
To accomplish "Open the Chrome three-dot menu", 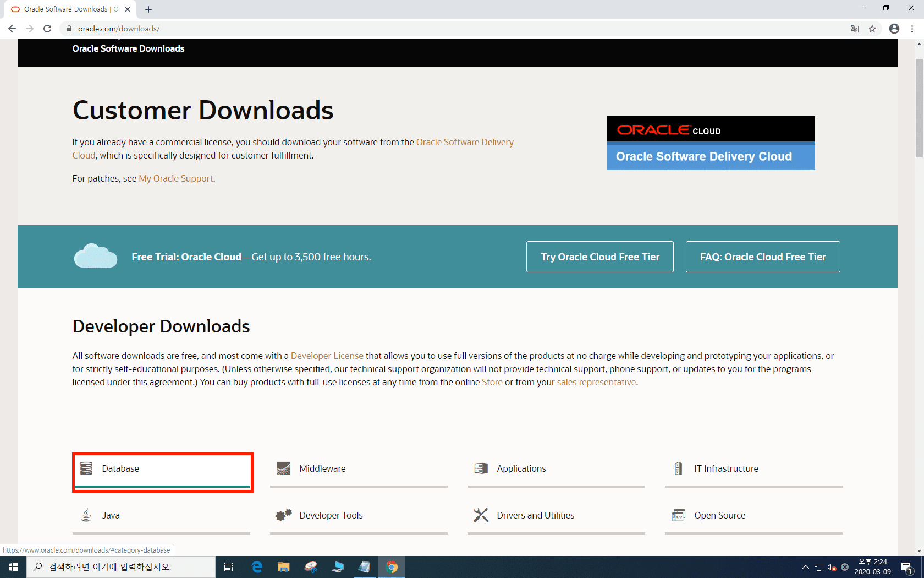I will pyautogui.click(x=912, y=29).
